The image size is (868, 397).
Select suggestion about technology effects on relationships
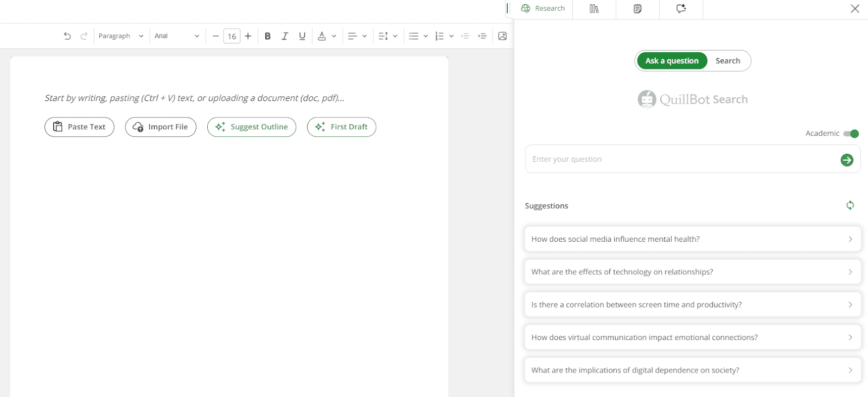[x=693, y=272]
